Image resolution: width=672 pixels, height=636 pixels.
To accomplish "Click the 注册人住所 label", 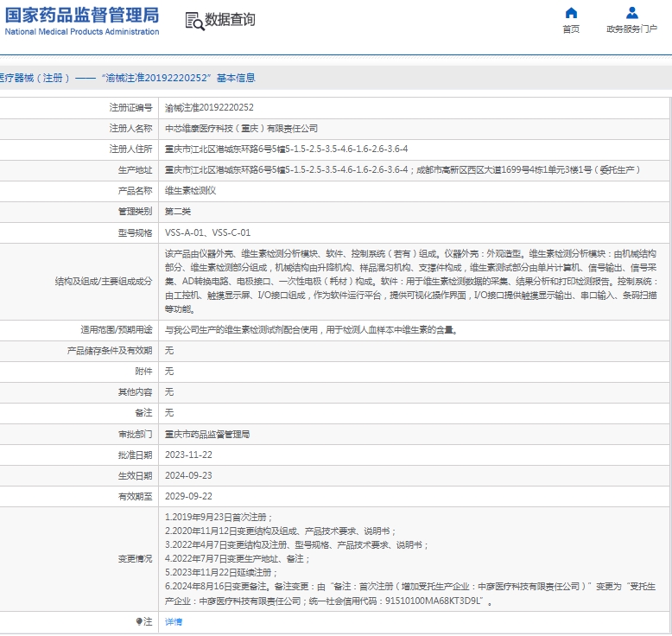I will [130, 149].
